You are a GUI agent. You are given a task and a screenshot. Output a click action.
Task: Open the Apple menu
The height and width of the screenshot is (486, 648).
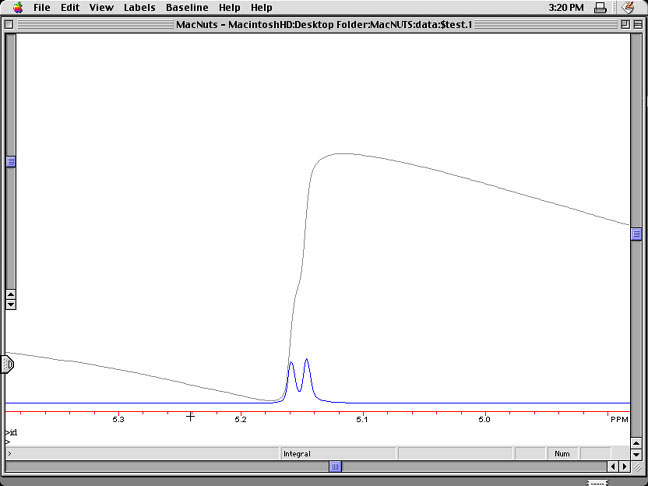[x=16, y=8]
